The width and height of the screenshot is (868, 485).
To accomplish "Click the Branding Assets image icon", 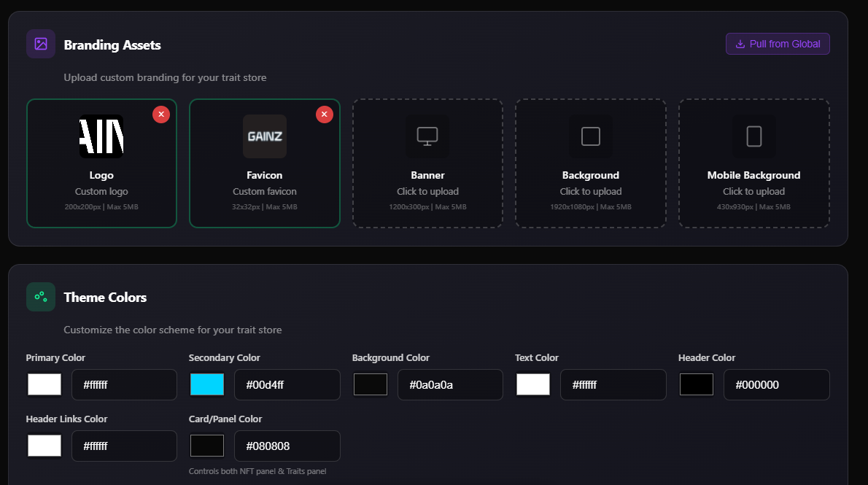I will (x=41, y=44).
